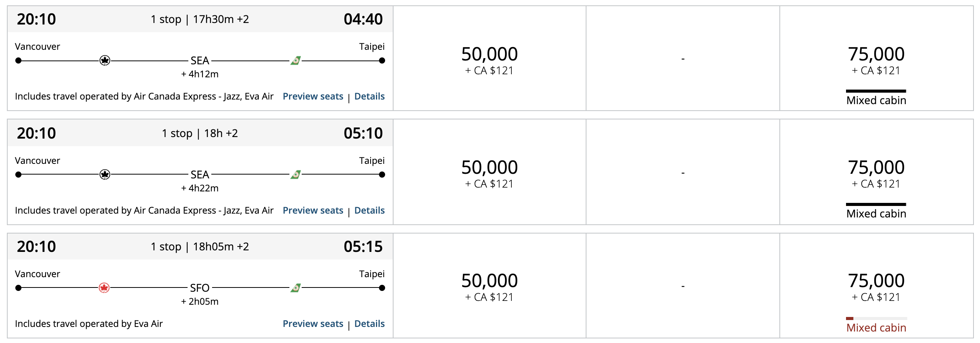
Task: Choose the 50,000 points fare via SFO
Action: coord(489,286)
